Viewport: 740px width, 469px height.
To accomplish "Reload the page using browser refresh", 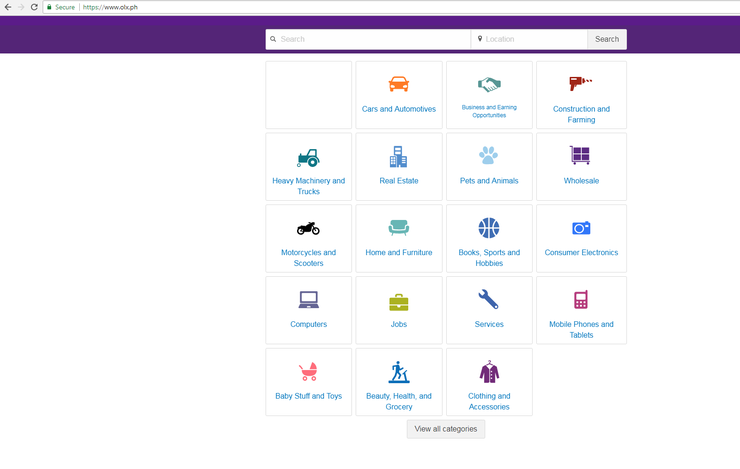I will click(x=34, y=7).
